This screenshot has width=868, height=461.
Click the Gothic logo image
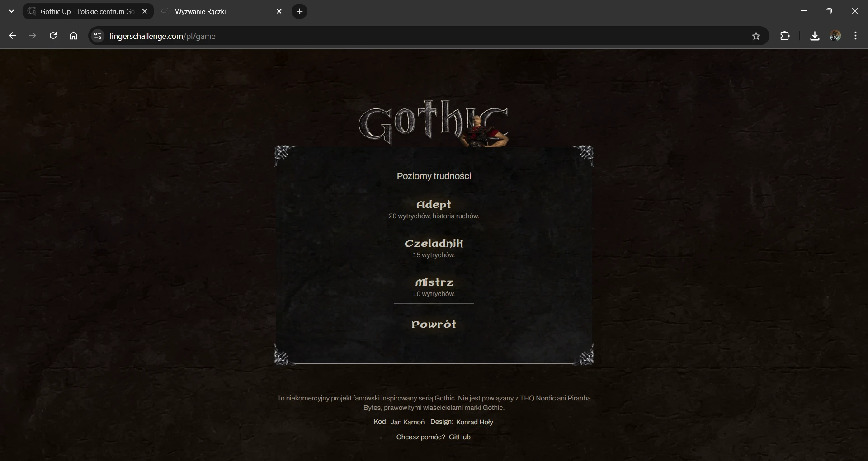click(x=434, y=123)
